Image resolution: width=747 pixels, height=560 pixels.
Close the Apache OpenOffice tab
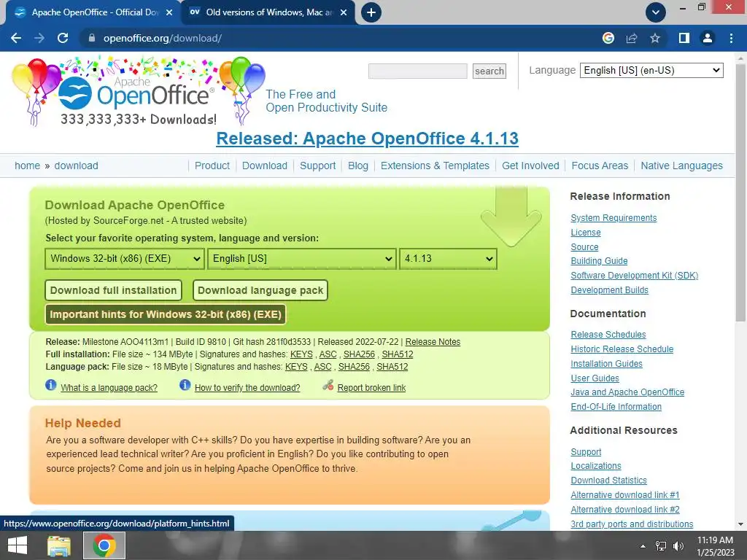tap(169, 12)
